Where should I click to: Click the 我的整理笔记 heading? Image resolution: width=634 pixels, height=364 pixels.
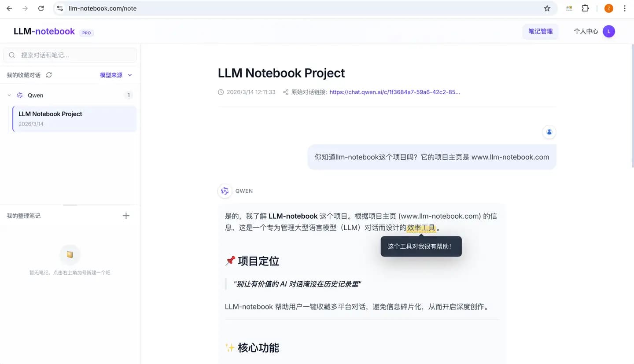tap(24, 216)
